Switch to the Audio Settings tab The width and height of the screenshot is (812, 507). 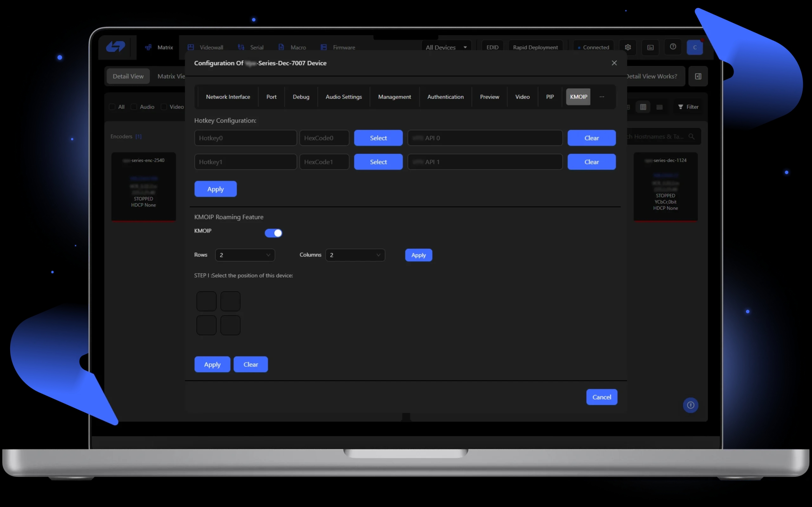344,97
